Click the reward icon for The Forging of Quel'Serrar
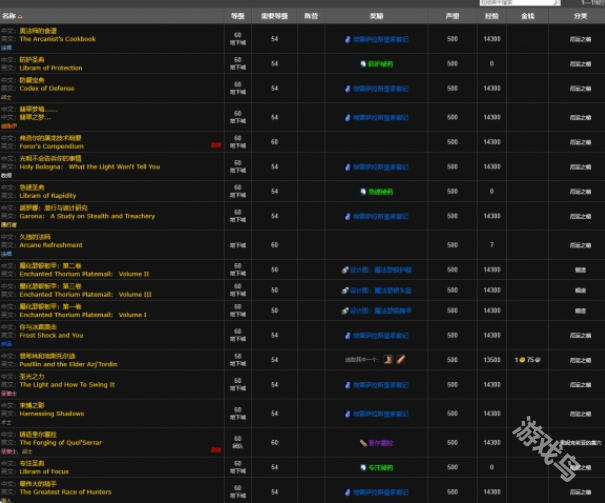This screenshot has height=503, width=605. (x=362, y=442)
